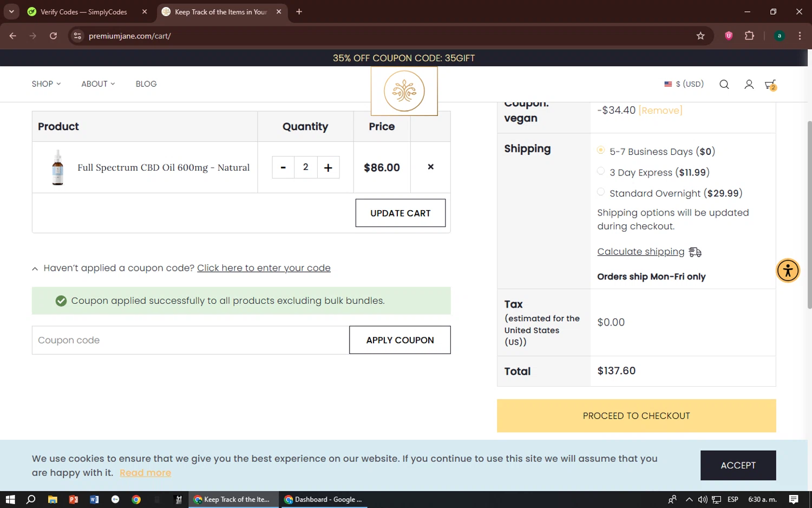This screenshot has height=508, width=812.
Task: Expand the SHOP menu
Action: click(46, 84)
